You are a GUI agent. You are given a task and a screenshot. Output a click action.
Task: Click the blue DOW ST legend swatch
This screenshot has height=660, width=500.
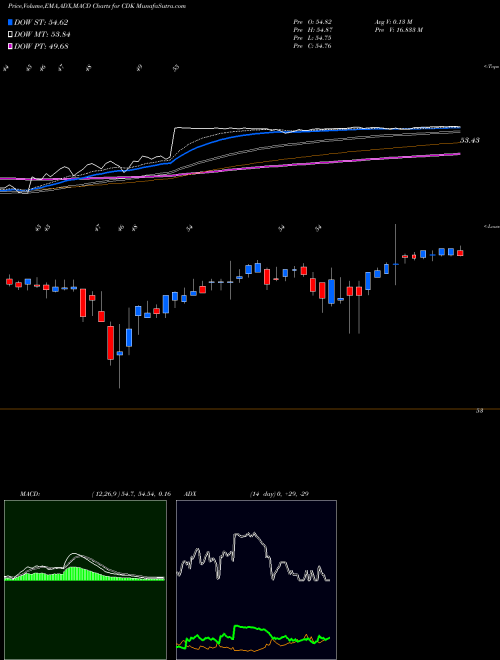(10, 22)
